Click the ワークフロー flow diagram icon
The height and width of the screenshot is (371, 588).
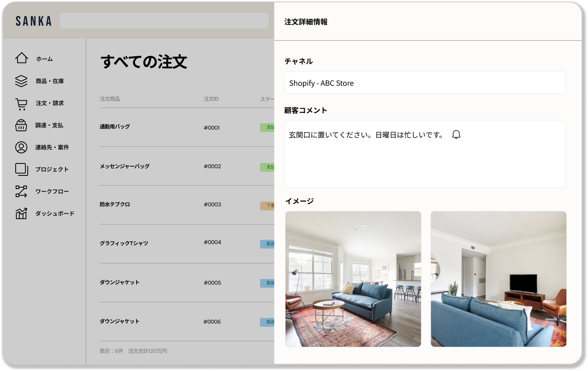pos(21,192)
